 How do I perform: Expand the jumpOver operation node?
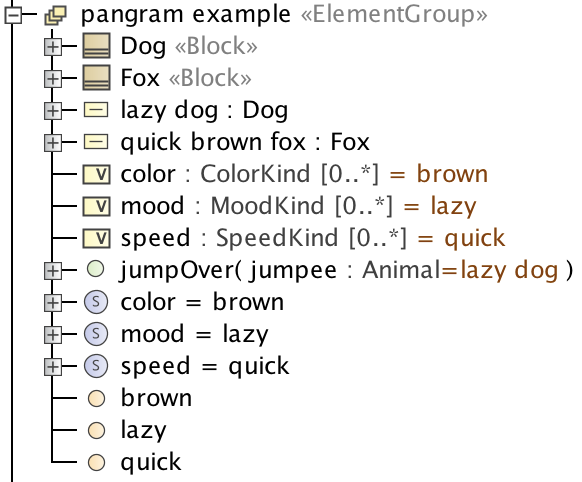53,271
